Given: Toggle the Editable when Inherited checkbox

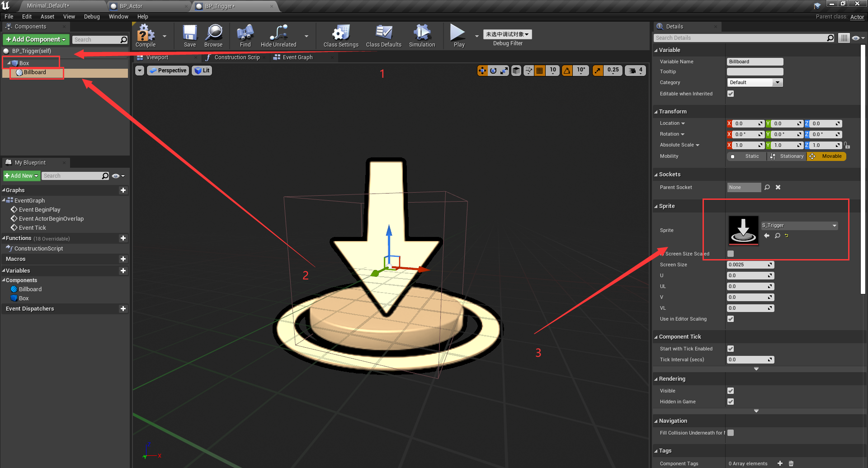Looking at the screenshot, I should click(x=731, y=94).
